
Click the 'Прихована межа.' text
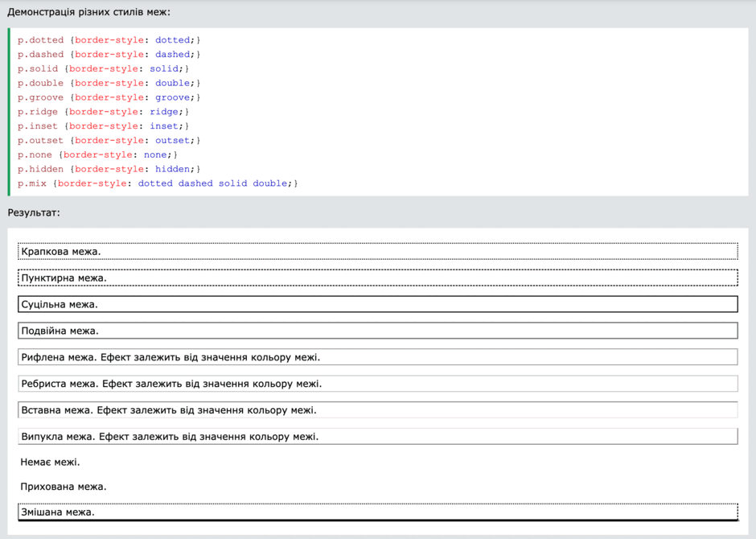(x=64, y=487)
